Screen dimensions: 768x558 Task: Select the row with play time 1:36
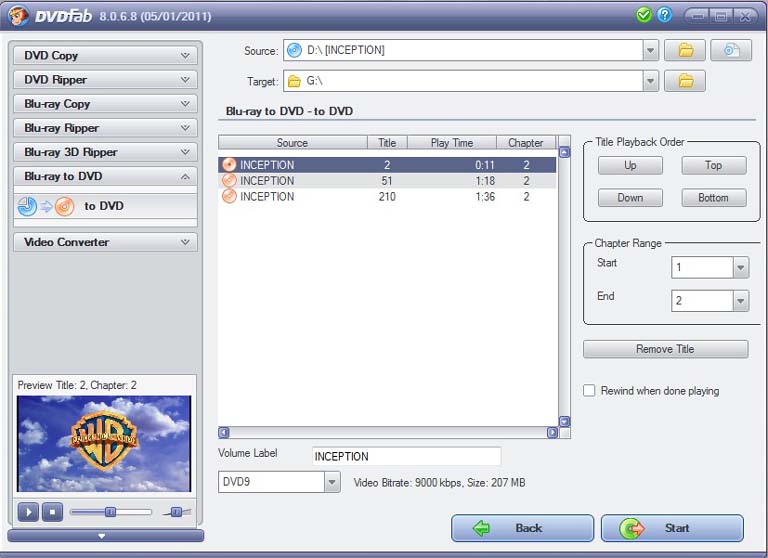pyautogui.click(x=387, y=196)
